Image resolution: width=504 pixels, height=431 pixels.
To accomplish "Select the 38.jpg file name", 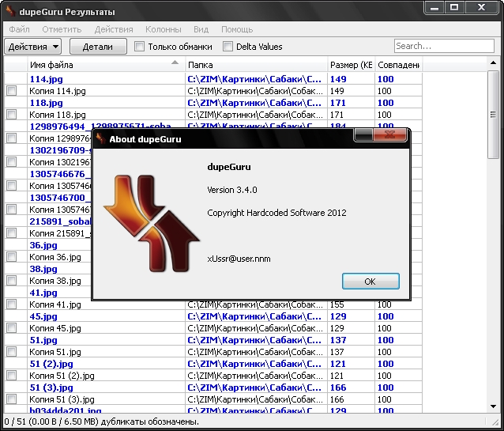I will click(x=43, y=269).
